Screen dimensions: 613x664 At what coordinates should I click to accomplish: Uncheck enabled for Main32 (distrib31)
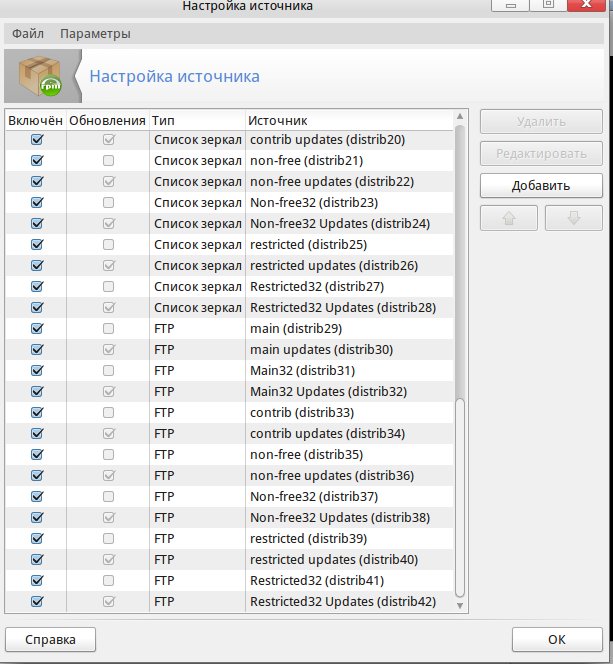pyautogui.click(x=37, y=371)
